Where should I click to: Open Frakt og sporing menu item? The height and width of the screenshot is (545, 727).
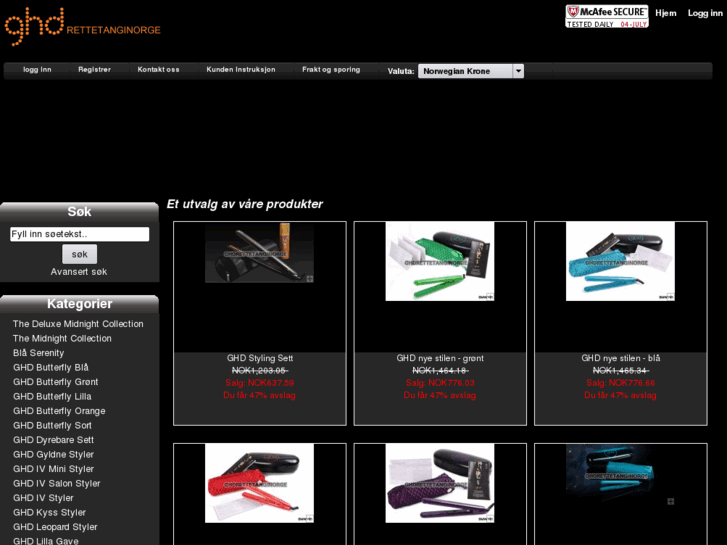(331, 70)
